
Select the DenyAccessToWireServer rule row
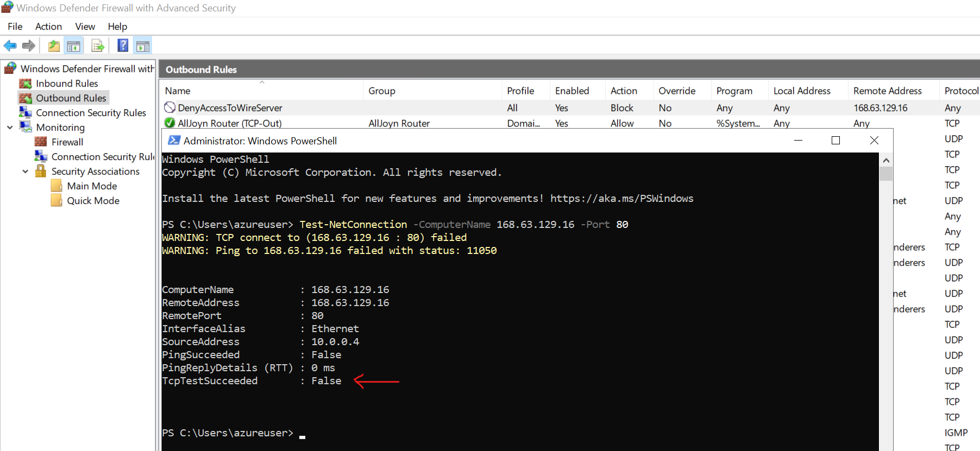tap(570, 107)
